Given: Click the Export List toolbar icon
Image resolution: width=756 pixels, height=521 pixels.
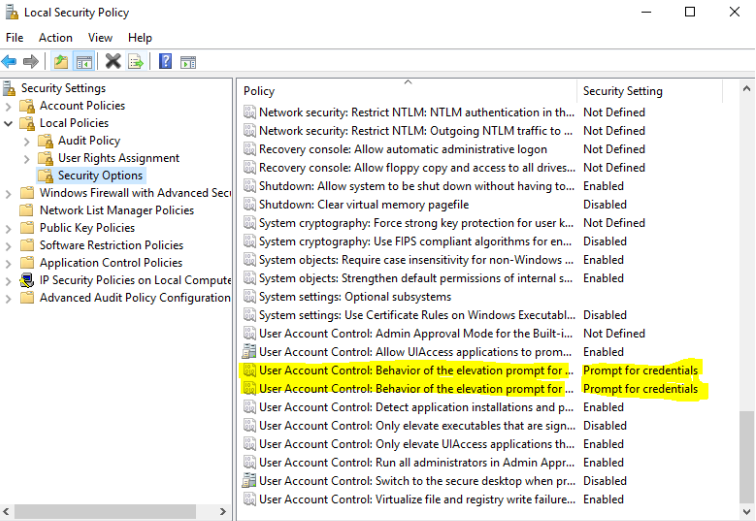Looking at the screenshot, I should coord(136,62).
